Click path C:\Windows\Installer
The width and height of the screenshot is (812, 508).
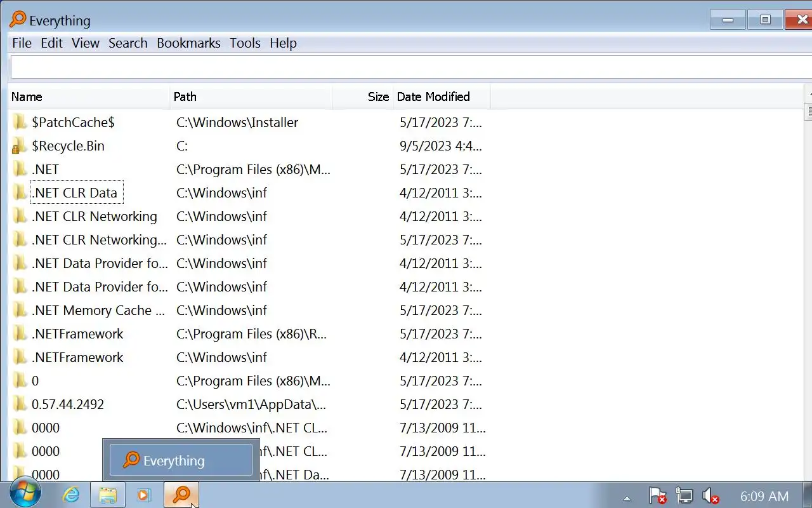(237, 122)
